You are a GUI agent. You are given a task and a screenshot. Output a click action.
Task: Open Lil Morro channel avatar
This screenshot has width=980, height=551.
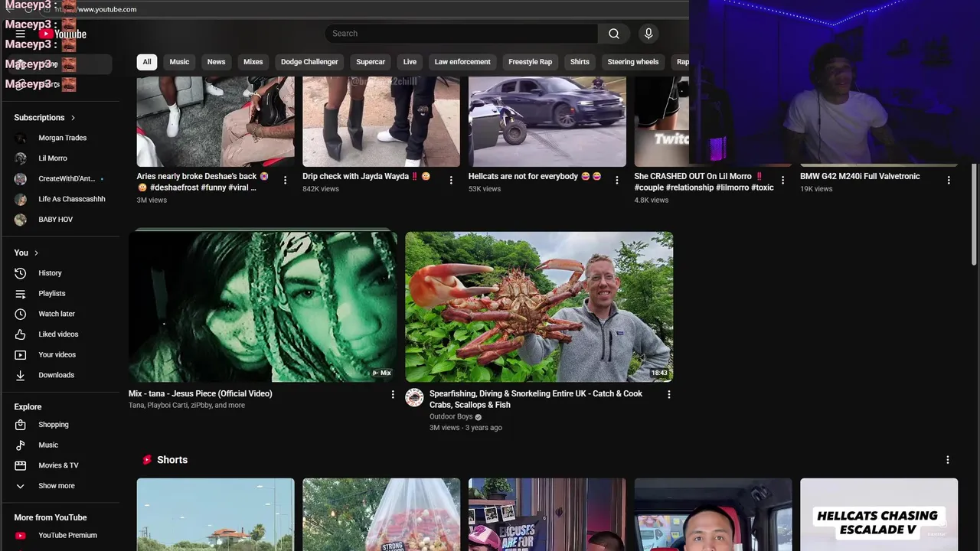(x=21, y=158)
